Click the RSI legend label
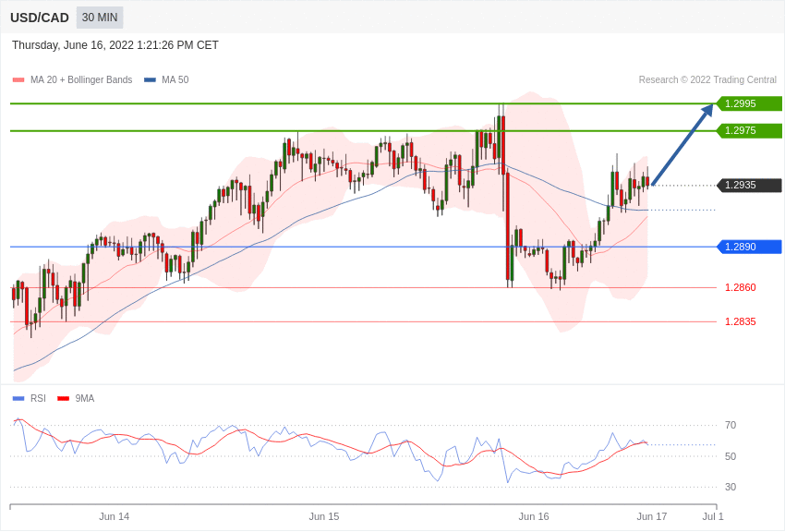Image resolution: width=785 pixels, height=532 pixels. [38, 398]
